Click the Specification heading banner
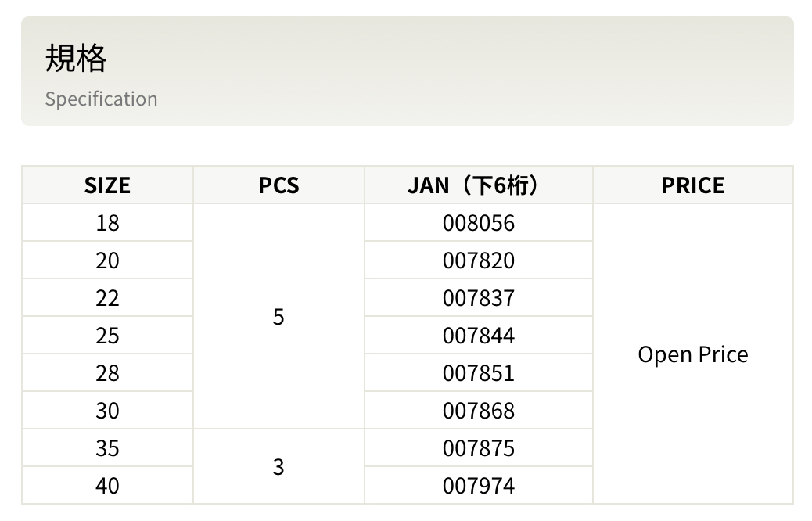Viewport: 812px width, 521px height. point(407,71)
